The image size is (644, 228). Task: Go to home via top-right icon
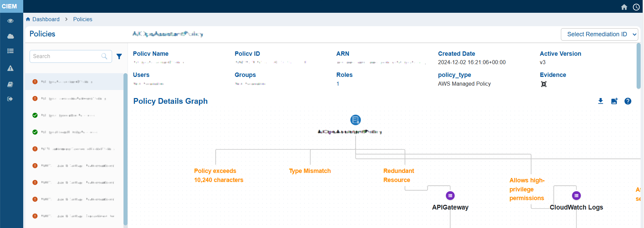(x=624, y=7)
